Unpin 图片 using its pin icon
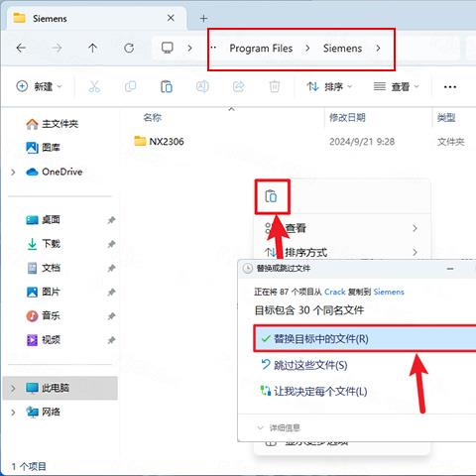 point(111,293)
